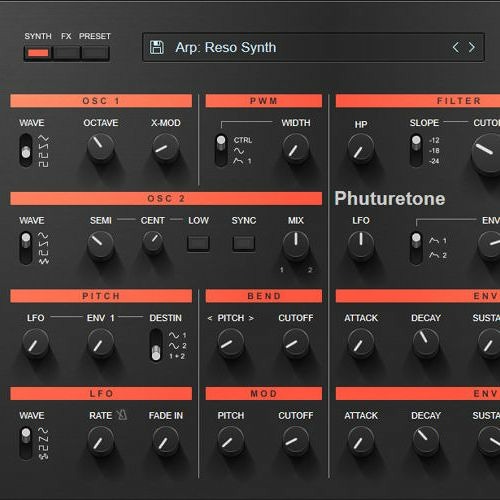The image size is (500, 500).
Task: Click the LFO WAVE selector switch
Action: [x=26, y=443]
